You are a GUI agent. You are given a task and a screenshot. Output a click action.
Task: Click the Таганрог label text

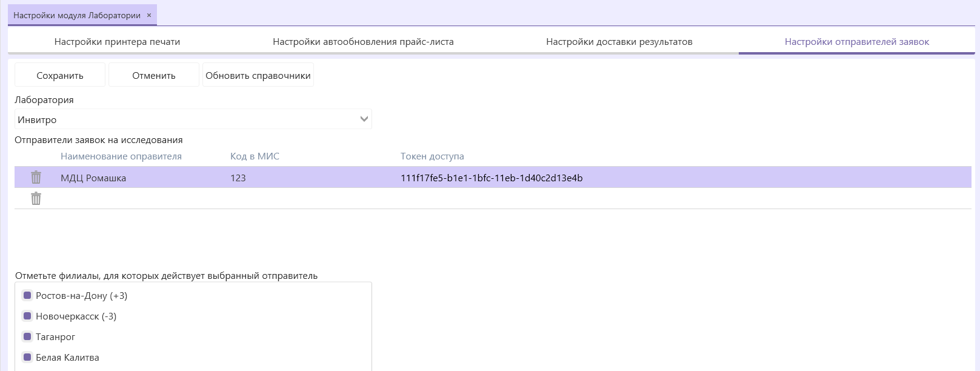tap(55, 337)
